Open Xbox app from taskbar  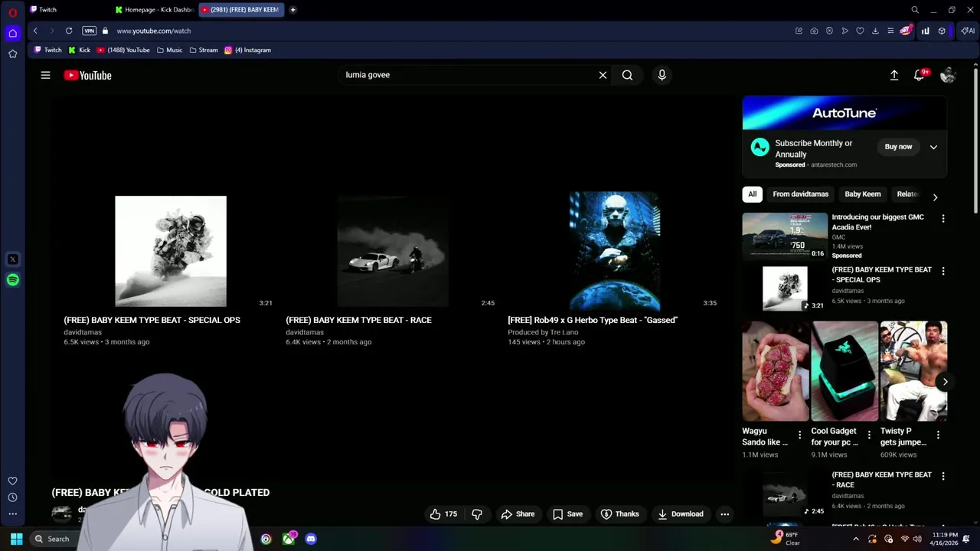pyautogui.click(x=289, y=539)
